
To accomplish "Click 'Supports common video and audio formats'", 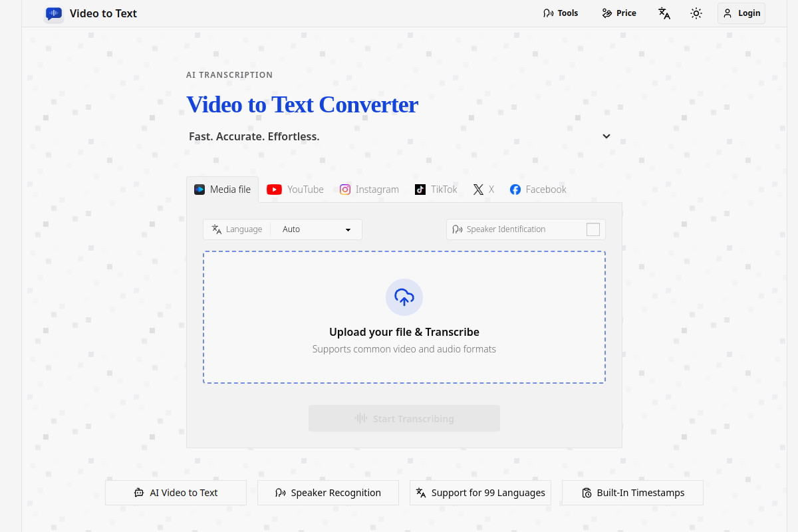I will click(404, 349).
